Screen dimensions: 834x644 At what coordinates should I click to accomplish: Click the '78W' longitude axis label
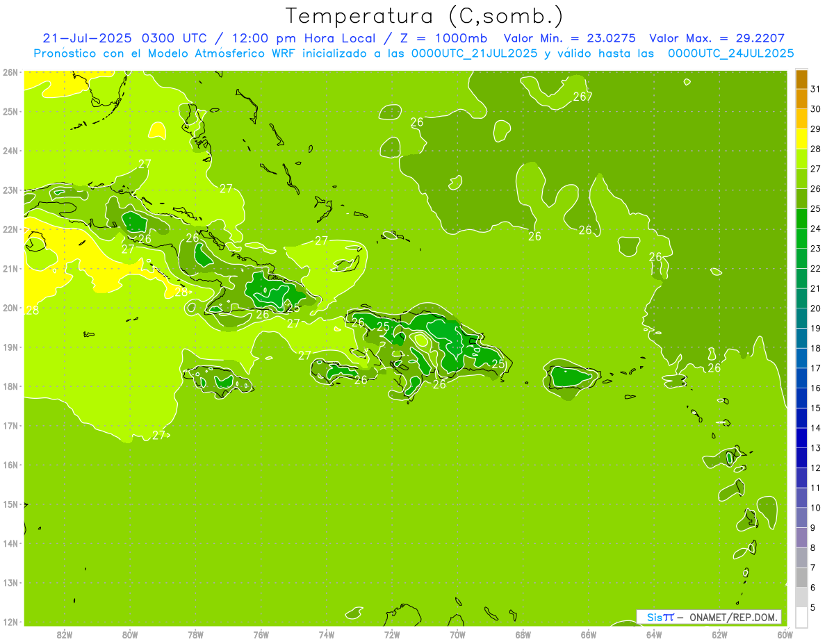195,635
